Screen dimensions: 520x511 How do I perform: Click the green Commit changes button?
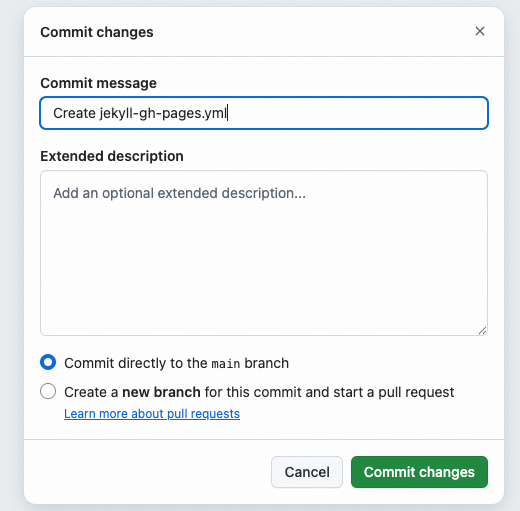tap(419, 472)
